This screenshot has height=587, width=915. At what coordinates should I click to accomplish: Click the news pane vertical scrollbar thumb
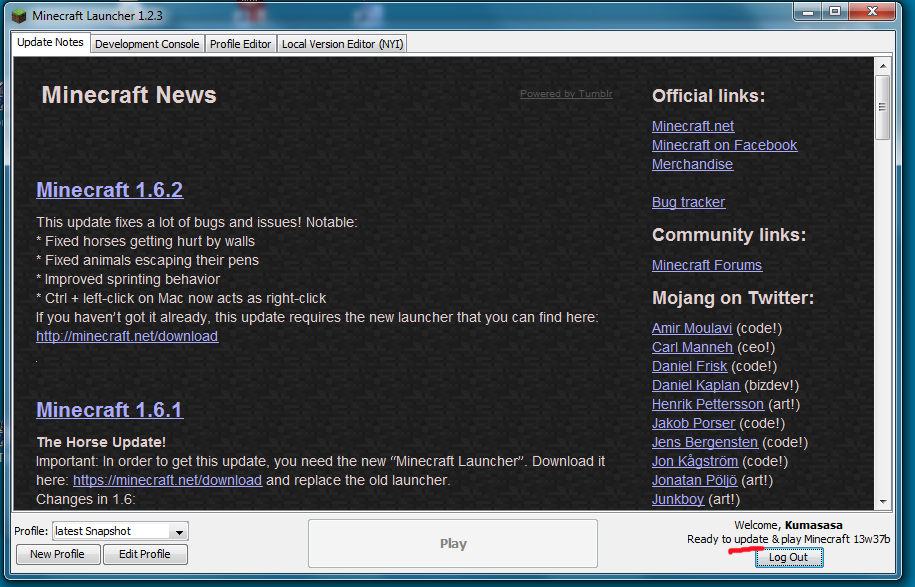(882, 107)
